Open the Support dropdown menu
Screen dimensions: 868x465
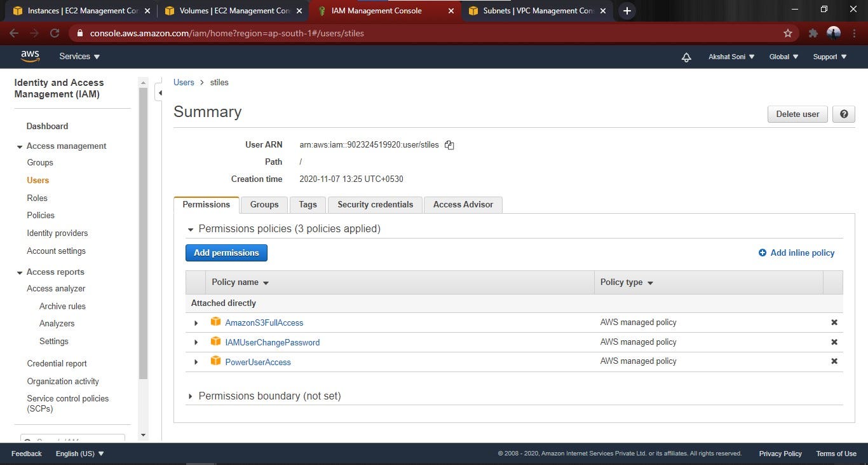coord(830,57)
